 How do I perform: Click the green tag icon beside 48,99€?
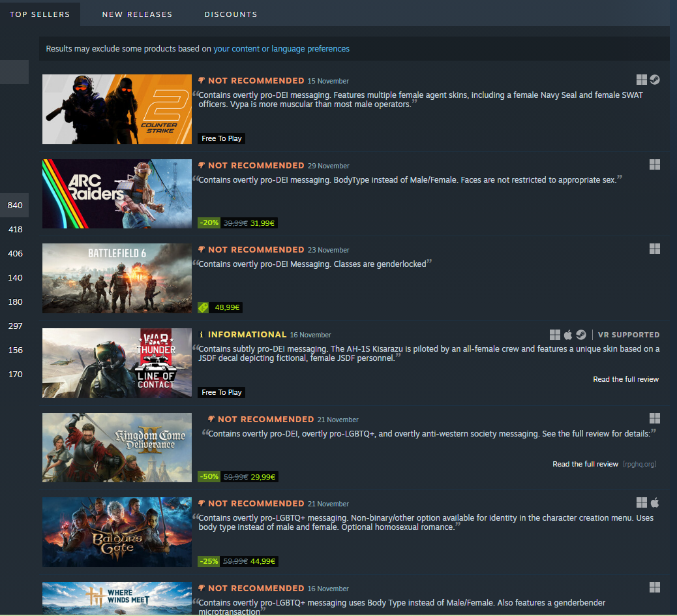point(203,307)
